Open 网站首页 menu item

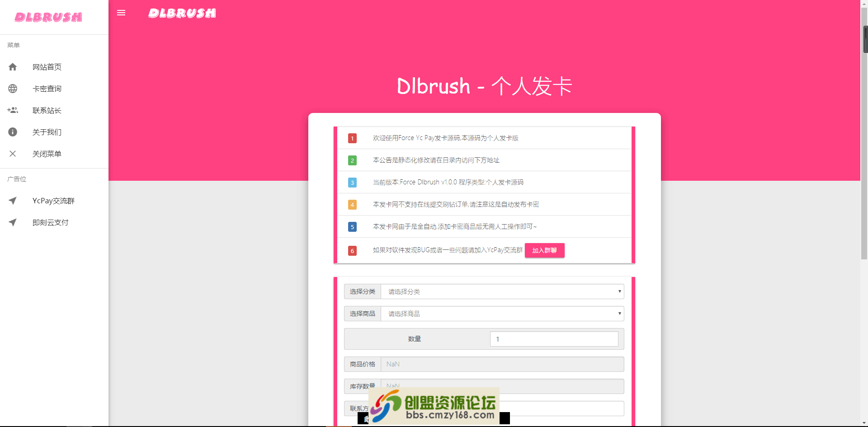point(54,67)
